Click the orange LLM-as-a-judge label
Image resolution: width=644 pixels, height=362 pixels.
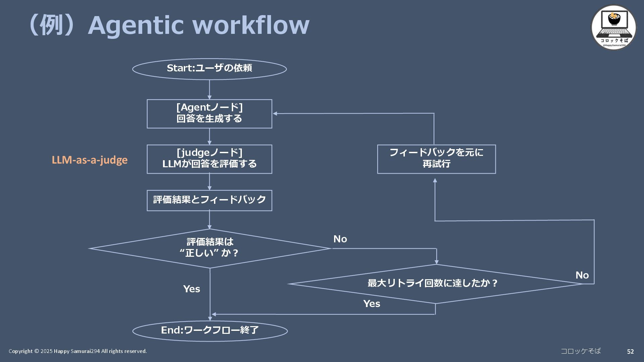90,160
